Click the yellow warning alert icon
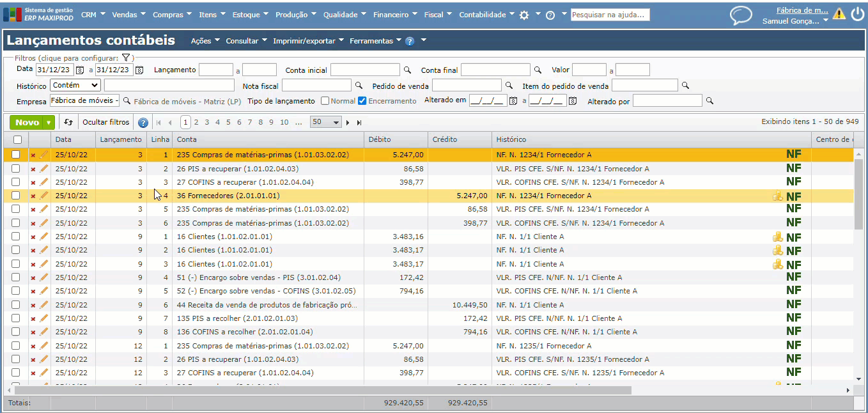Screen dimensions: 868x413 pos(839,14)
